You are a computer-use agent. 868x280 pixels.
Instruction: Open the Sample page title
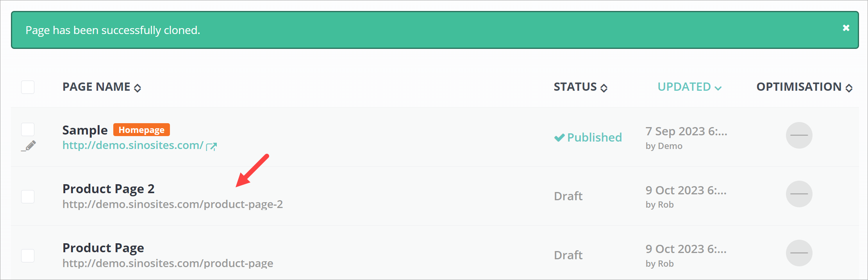point(85,130)
